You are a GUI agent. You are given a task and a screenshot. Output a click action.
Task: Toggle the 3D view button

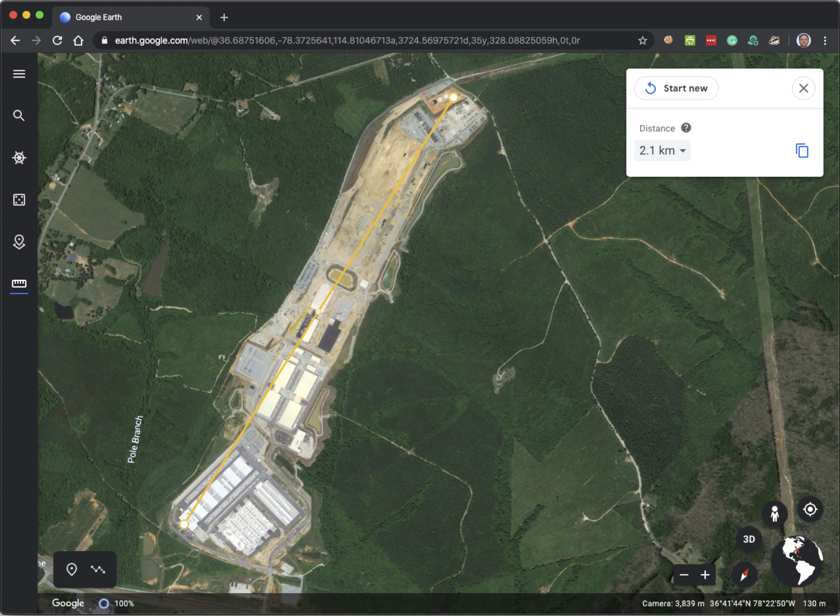[749, 539]
